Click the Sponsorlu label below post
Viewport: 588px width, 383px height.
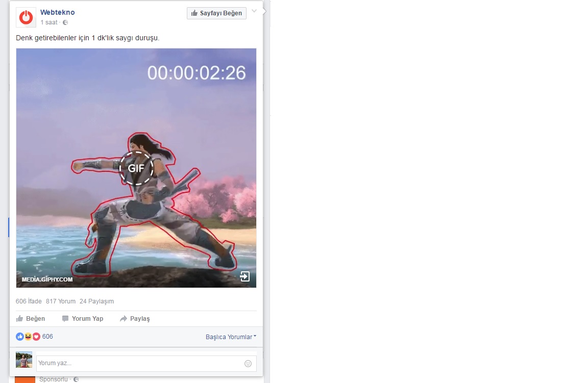tap(54, 379)
